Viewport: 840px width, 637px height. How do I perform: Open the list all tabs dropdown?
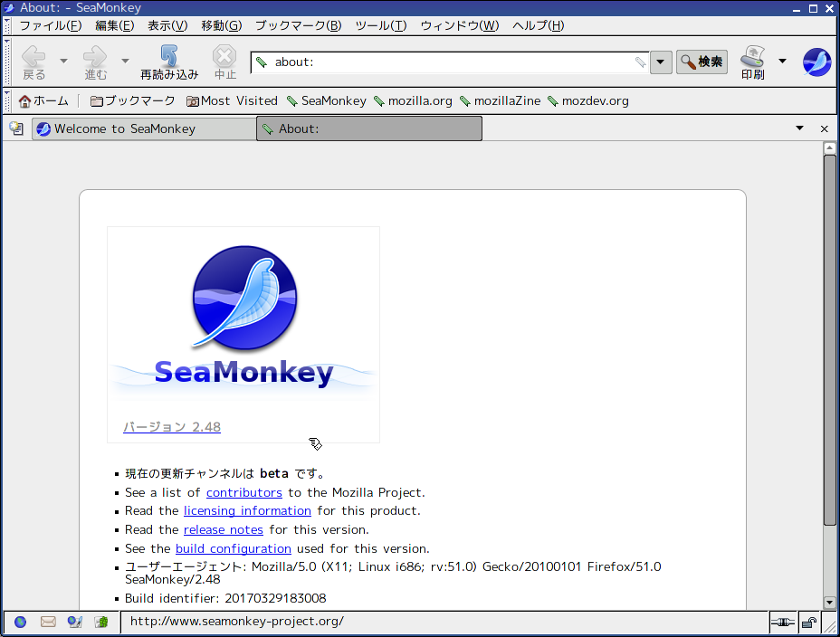[x=800, y=128]
